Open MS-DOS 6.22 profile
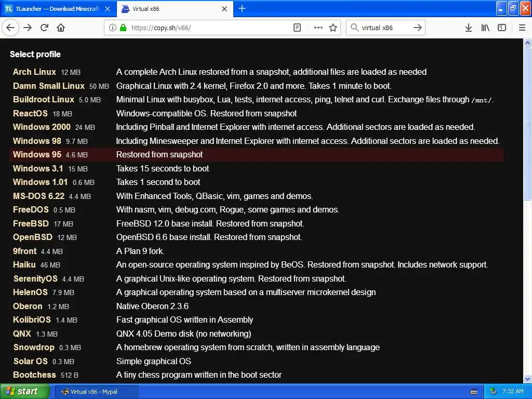This screenshot has height=399, width=532. [38, 196]
